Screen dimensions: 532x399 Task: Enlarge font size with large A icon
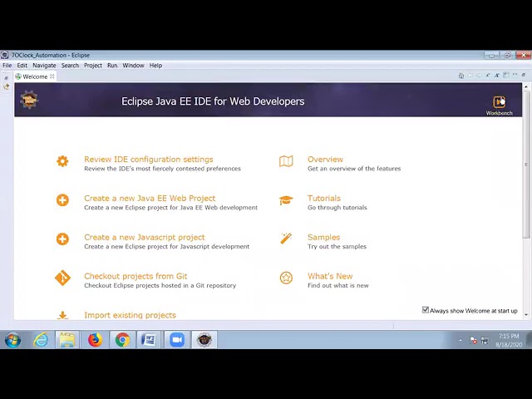point(497,76)
